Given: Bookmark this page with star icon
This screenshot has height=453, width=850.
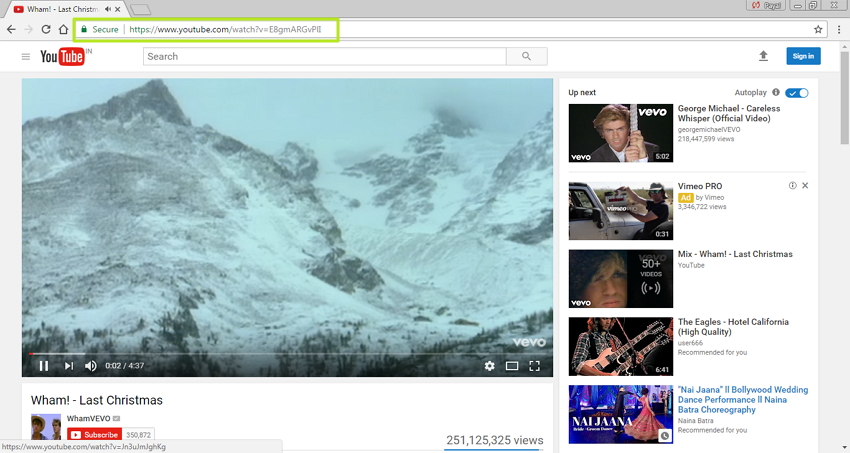Looking at the screenshot, I should tap(818, 30).
